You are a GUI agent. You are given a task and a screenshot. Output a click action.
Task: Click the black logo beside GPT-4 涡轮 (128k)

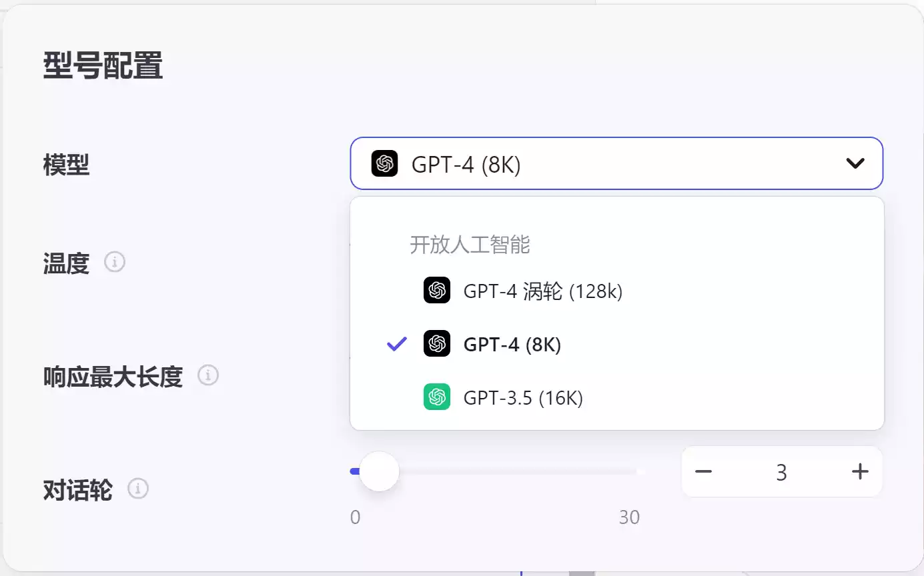(x=437, y=291)
